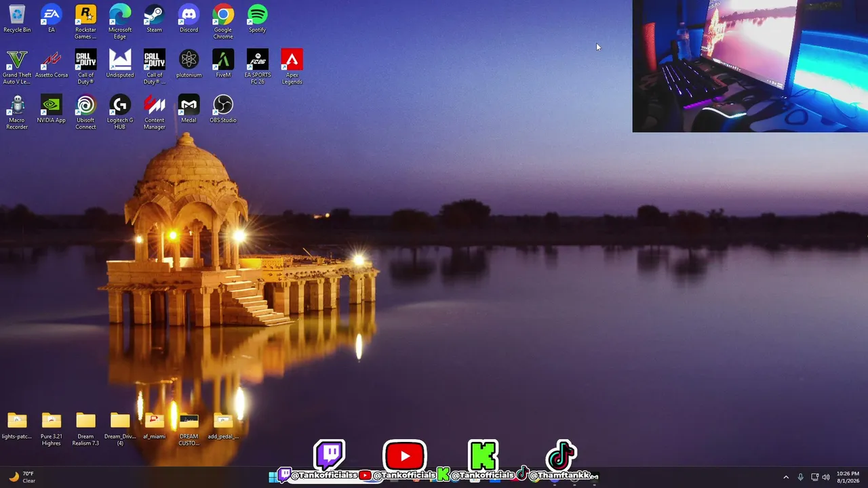Open the plutonium launcher icon

coord(189,64)
